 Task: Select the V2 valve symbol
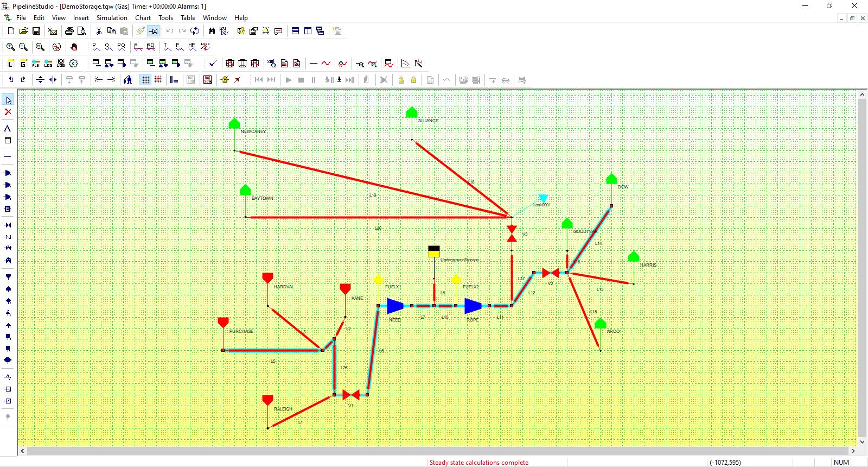pyautogui.click(x=551, y=273)
